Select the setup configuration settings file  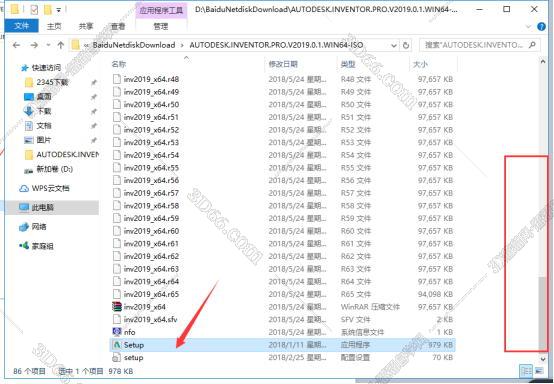click(x=133, y=358)
